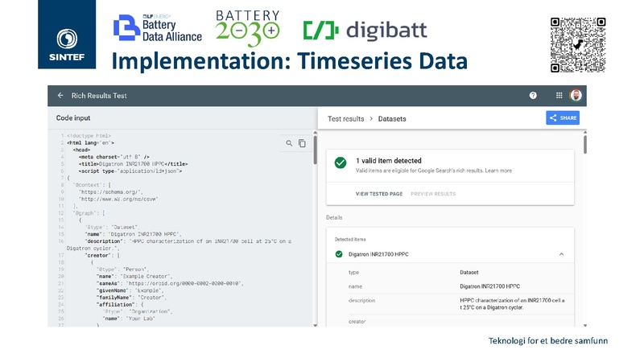Click the back arrow beside Rich Results Test
The image size is (644, 362).
pos(60,96)
